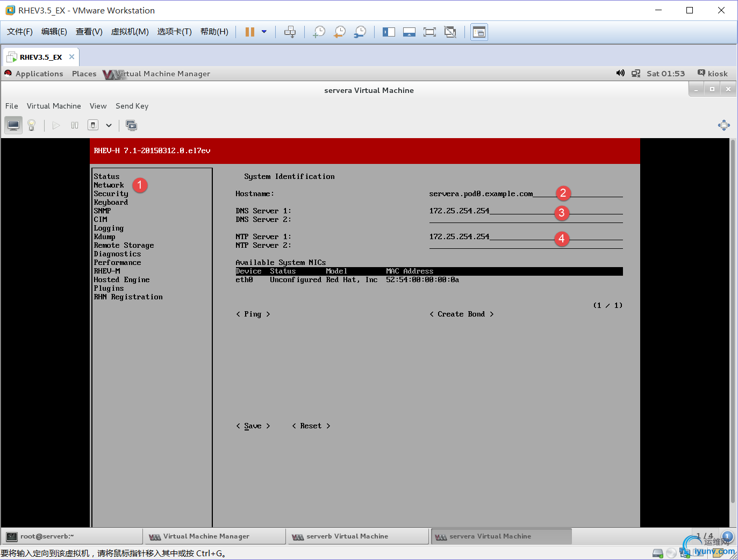Viewport: 738px width, 560px height.
Task: Open the power options dropdown arrow in VMware
Action: (264, 32)
